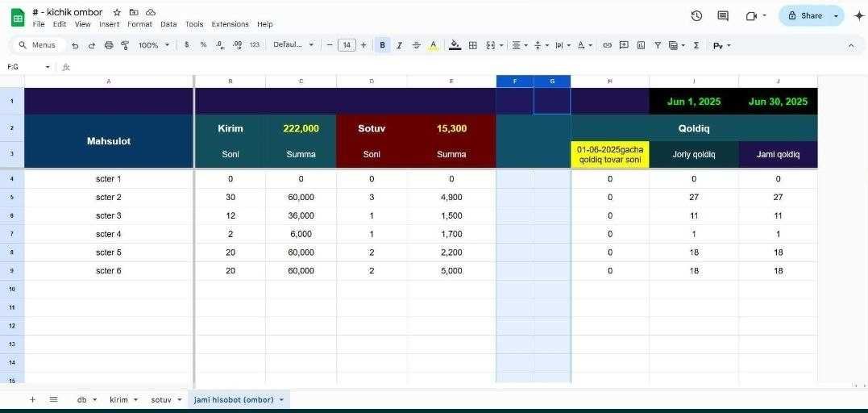Collapse the toolbar with the up chevron
The image size is (868, 413).
click(851, 45)
